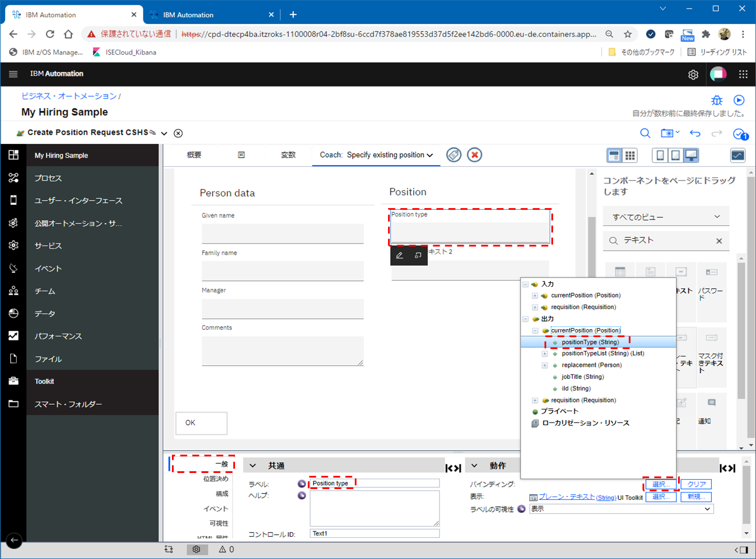Click the スマート・フォルダー folder icon
756x559 pixels.
[13, 404]
